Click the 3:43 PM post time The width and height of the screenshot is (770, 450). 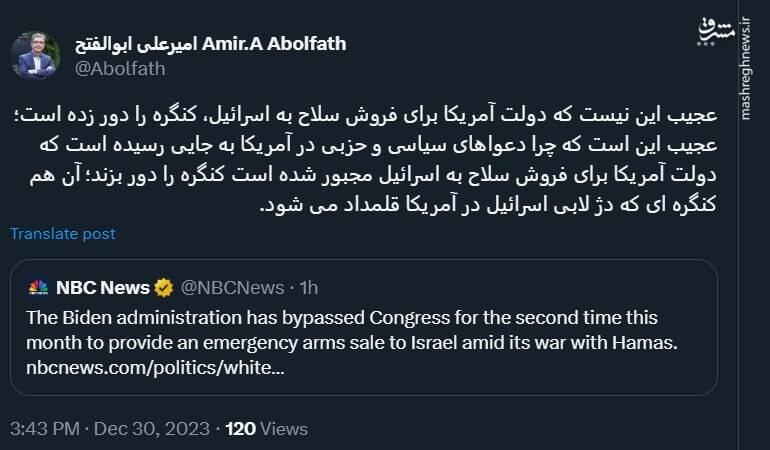click(x=46, y=429)
